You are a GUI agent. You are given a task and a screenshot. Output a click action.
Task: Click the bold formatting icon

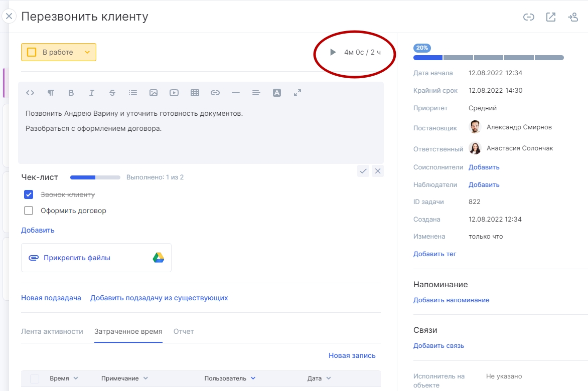(71, 93)
